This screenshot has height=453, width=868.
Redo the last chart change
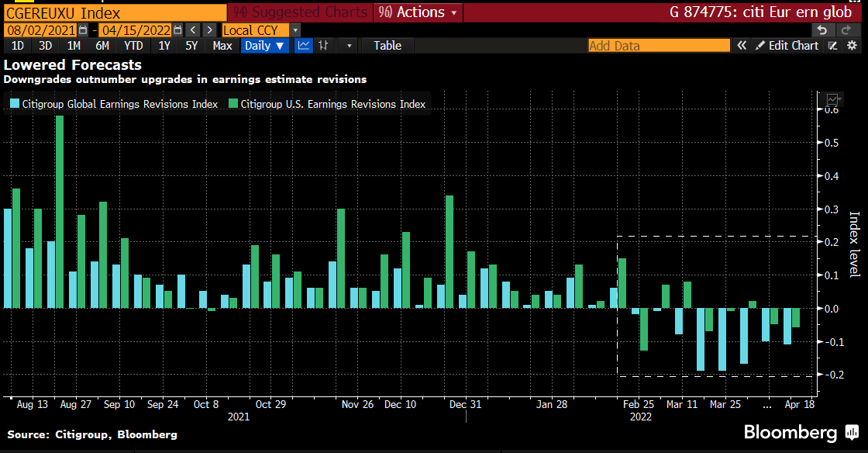click(x=846, y=30)
